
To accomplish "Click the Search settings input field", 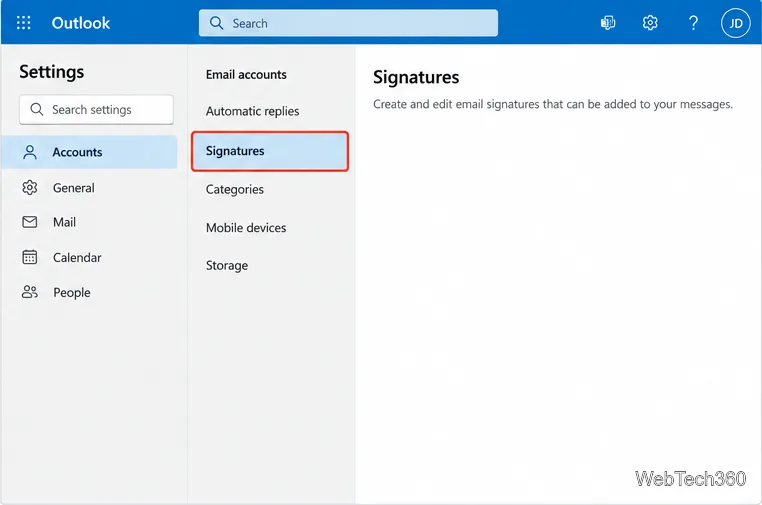I will coord(96,109).
